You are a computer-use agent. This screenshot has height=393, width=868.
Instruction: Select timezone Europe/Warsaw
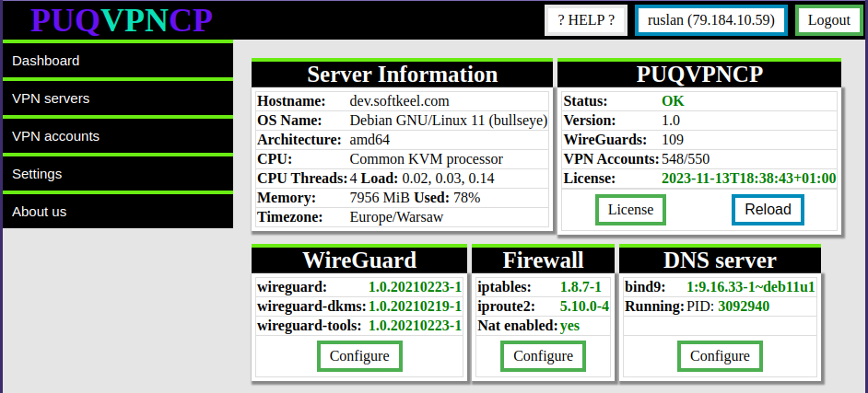396,217
